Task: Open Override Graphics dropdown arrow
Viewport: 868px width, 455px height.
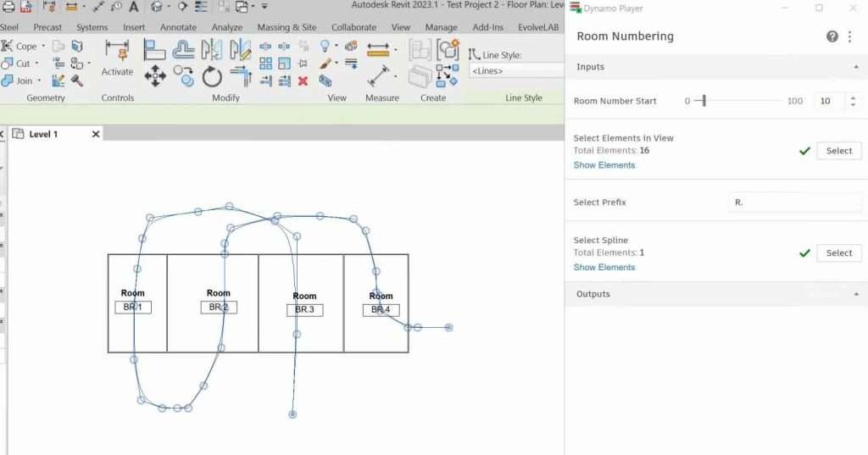Action: [336, 64]
